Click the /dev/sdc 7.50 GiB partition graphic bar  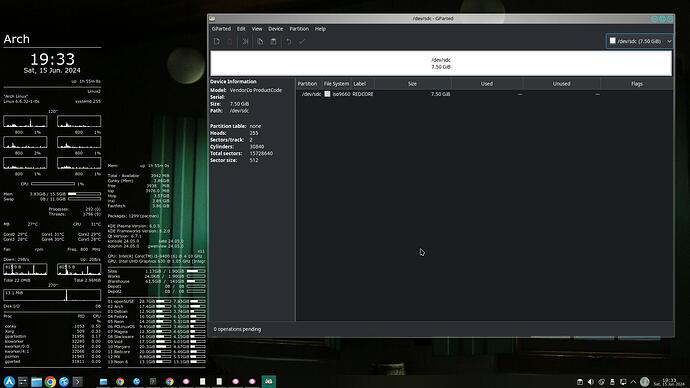point(441,63)
